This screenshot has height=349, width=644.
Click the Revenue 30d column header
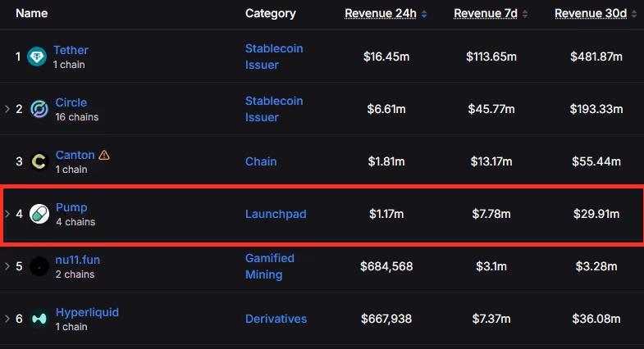pos(591,14)
